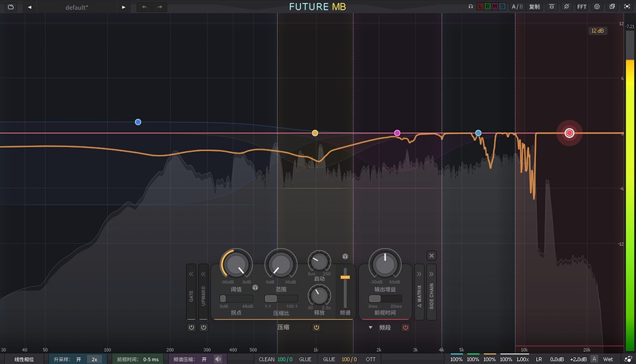Image resolution: width=636 pixels, height=364 pixels.
Task: Click the +2.0dB output value
Action: pyautogui.click(x=578, y=359)
